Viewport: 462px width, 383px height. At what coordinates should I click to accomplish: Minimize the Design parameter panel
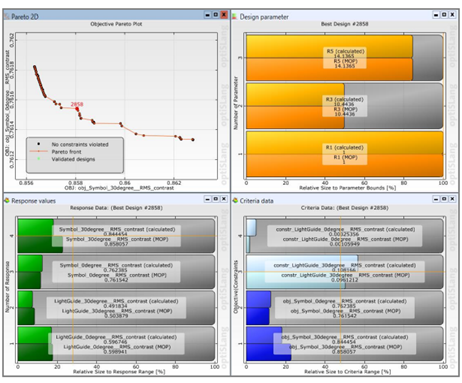436,15
